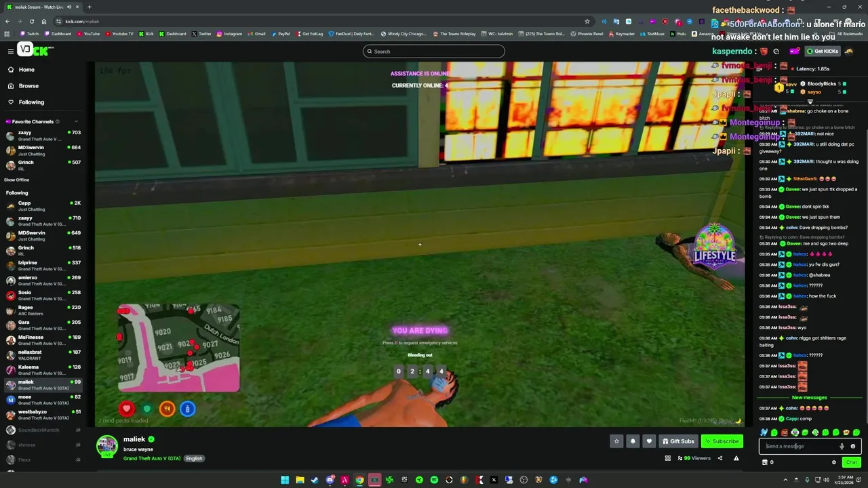
Task: Open Capp channel in Following list
Action: coord(42,206)
